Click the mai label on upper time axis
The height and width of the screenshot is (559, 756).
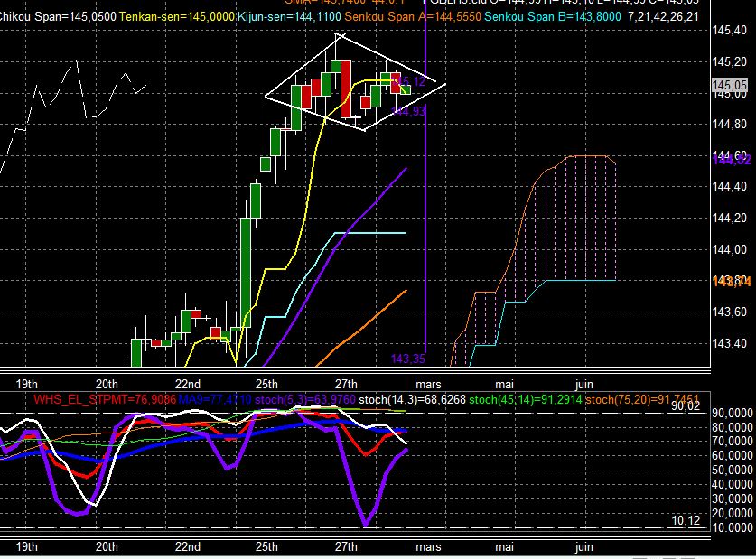click(504, 385)
